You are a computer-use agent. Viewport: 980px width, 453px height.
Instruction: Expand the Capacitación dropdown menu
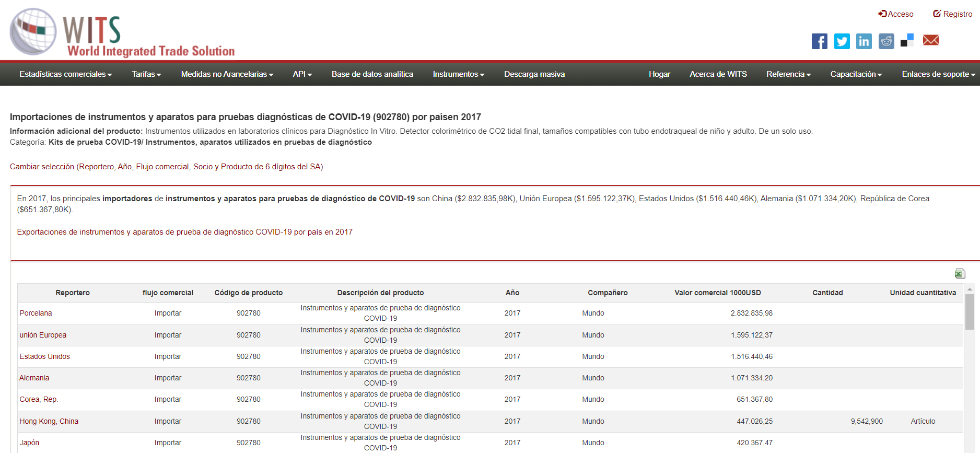(856, 74)
